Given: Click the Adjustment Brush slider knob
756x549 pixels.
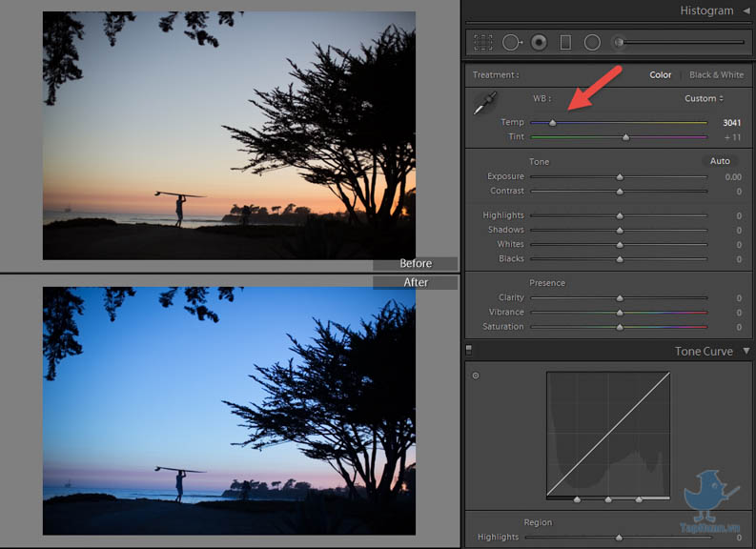Looking at the screenshot, I should (x=619, y=43).
